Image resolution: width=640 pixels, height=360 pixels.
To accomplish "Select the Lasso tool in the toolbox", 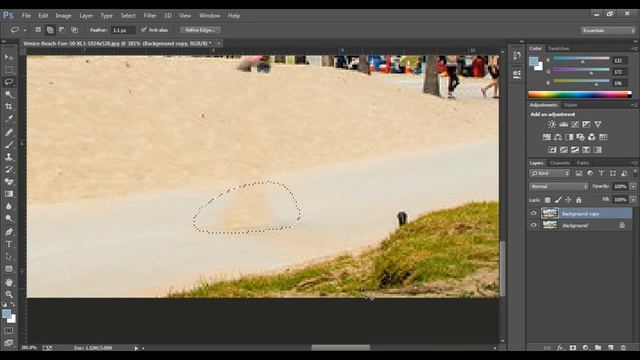I will click(9, 82).
